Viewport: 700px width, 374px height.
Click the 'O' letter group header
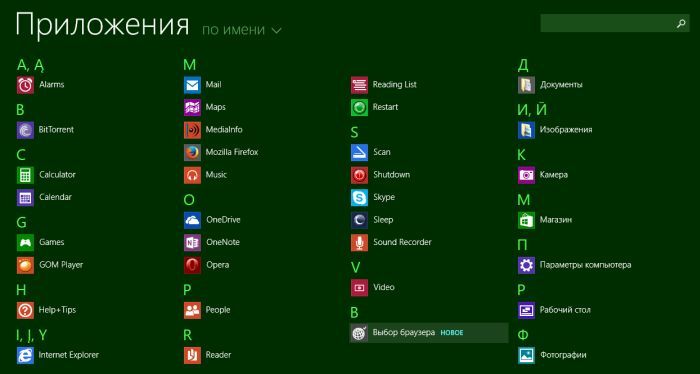(189, 200)
